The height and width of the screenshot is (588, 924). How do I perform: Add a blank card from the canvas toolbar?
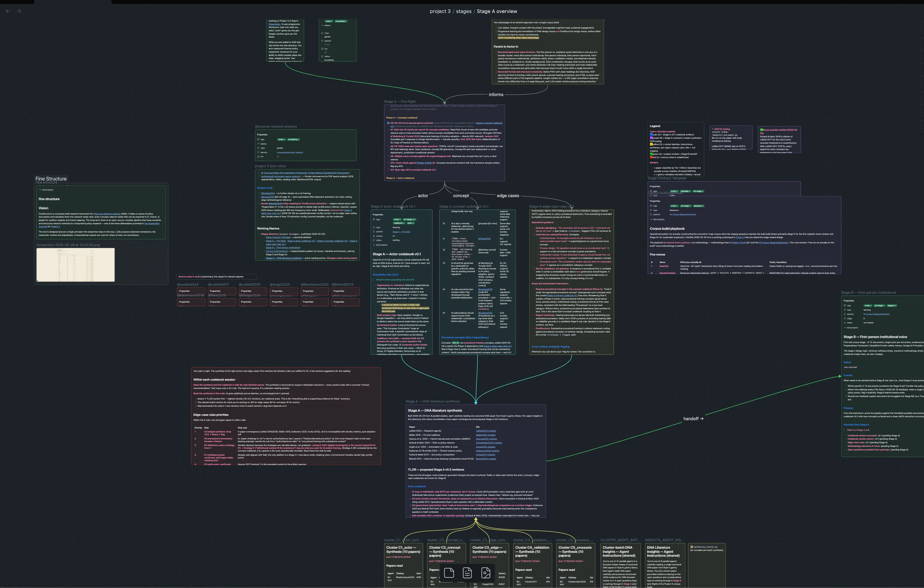click(449, 573)
